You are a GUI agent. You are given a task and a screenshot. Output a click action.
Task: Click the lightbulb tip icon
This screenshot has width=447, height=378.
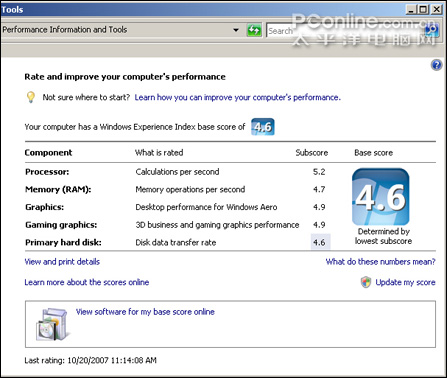point(31,97)
